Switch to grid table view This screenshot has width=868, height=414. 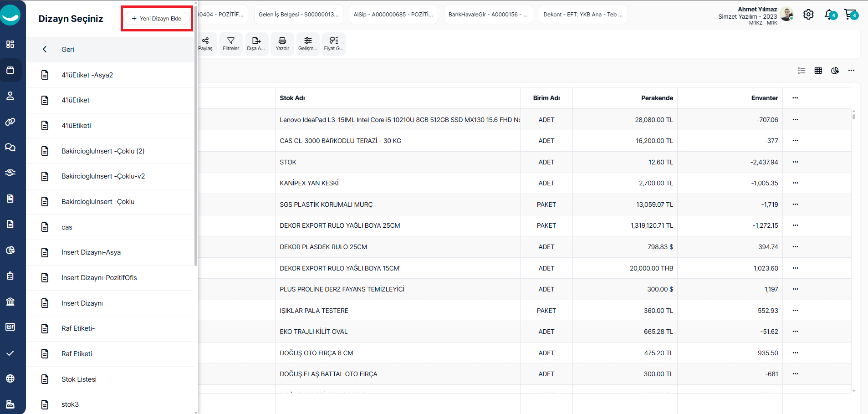818,71
